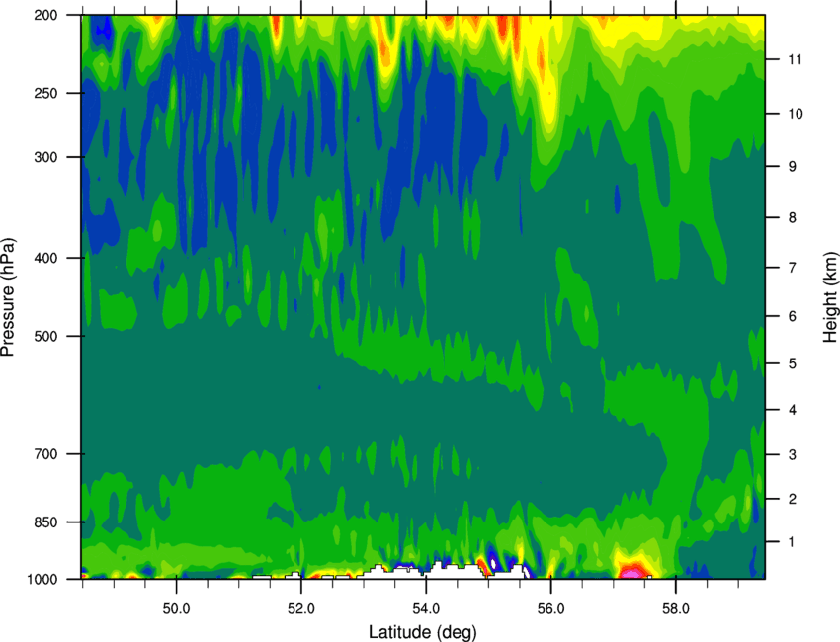Click the 56.0 latitude tick label
Viewport: 840px width, 642px height.
[550, 609]
